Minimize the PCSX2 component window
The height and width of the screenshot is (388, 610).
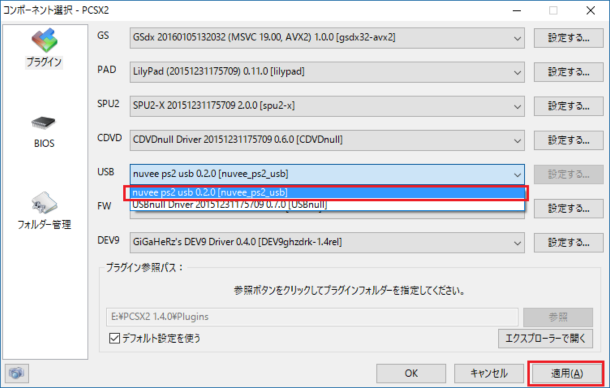click(517, 11)
